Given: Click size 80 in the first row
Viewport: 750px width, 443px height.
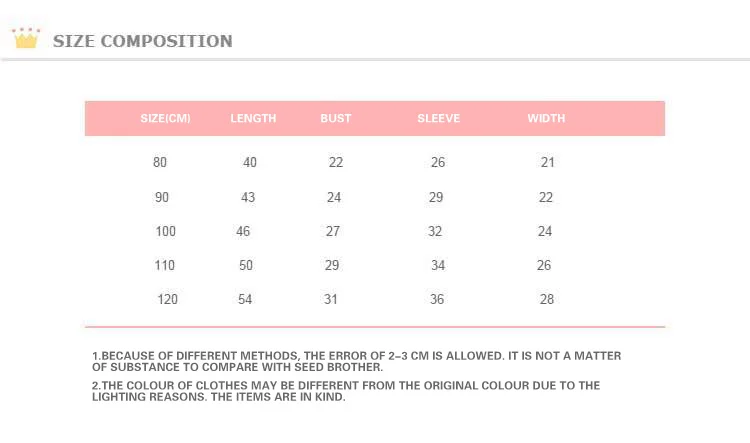Looking at the screenshot, I should click(x=160, y=162).
